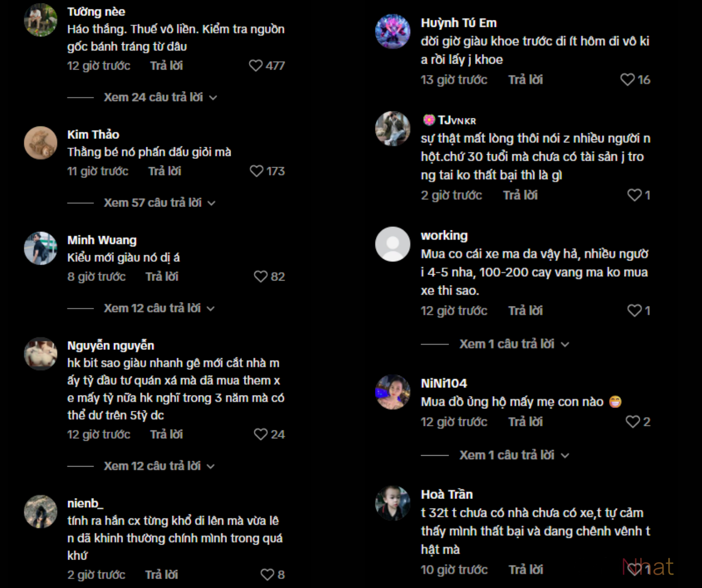The image size is (702, 588).
Task: Toggle like on TJVNKR's comment
Action: tap(634, 195)
